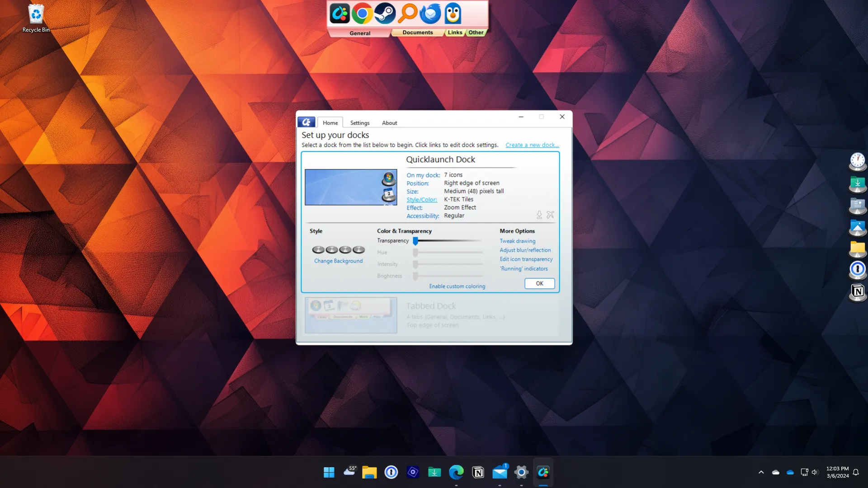868x488 pixels.
Task: Click the download icon beside the dock preview
Action: 539,215
